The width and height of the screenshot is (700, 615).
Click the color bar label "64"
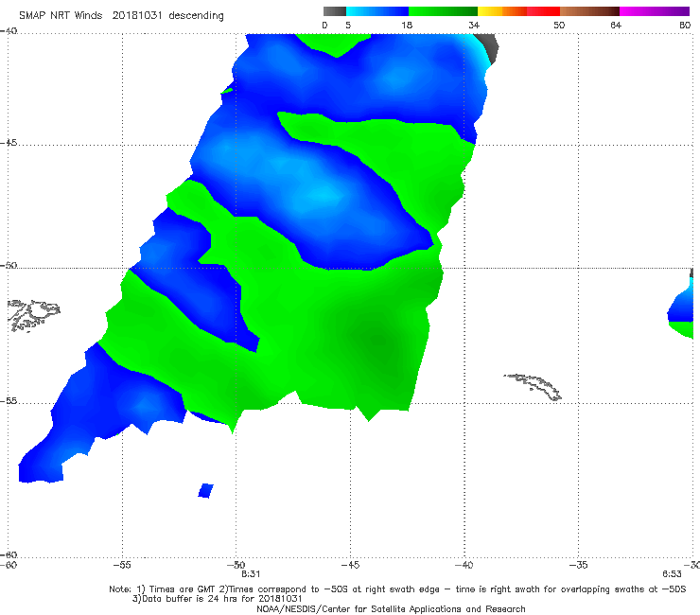616,26
